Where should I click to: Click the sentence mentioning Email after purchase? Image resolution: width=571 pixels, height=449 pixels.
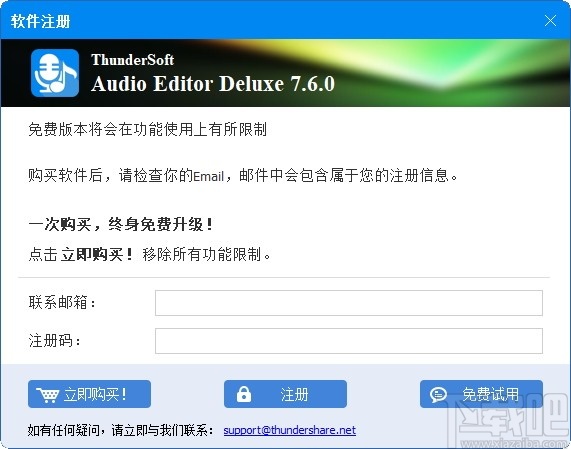coord(243,176)
